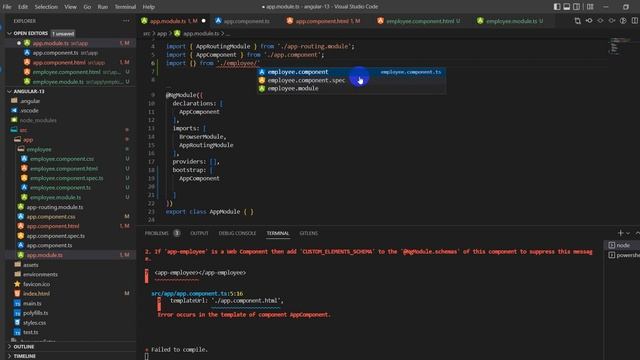640x360 pixels.
Task: Open the terminal launch profile dropdown
Action: coord(628,233)
